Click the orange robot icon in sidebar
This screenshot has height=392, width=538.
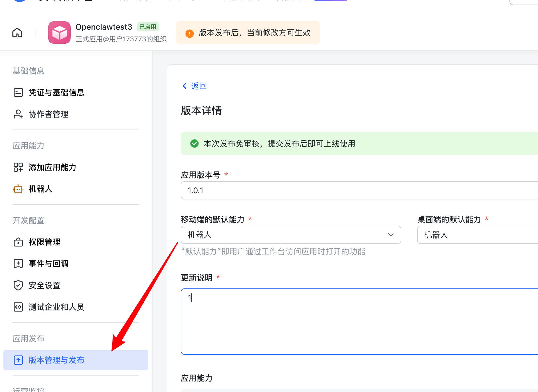pyautogui.click(x=18, y=189)
